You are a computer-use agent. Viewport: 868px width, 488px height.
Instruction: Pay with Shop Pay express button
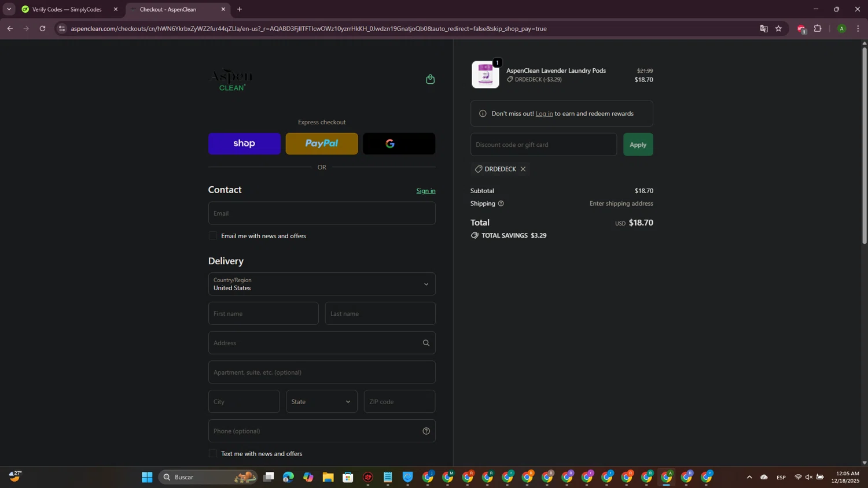pos(244,143)
